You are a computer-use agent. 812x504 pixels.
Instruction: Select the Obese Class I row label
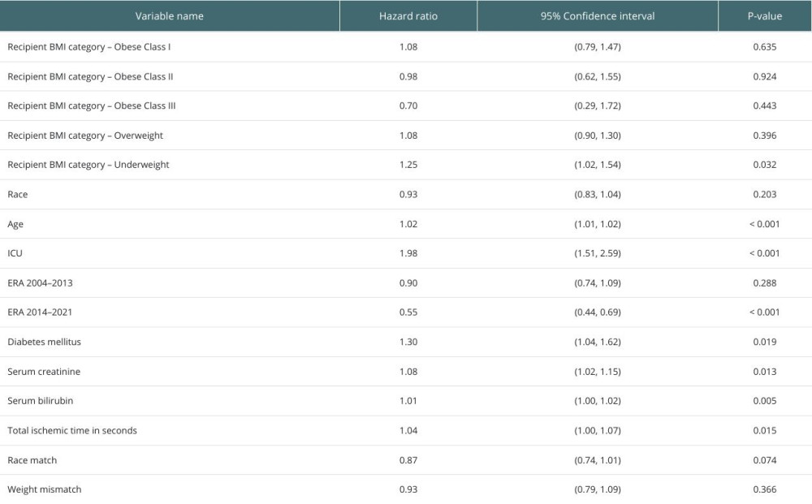point(89,46)
